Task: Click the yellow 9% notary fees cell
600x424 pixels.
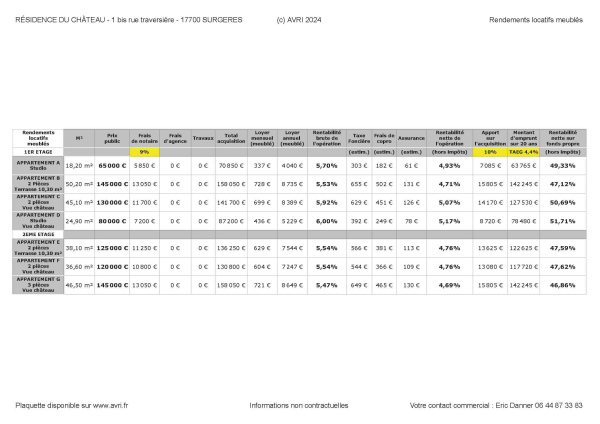Action: pyautogui.click(x=145, y=152)
